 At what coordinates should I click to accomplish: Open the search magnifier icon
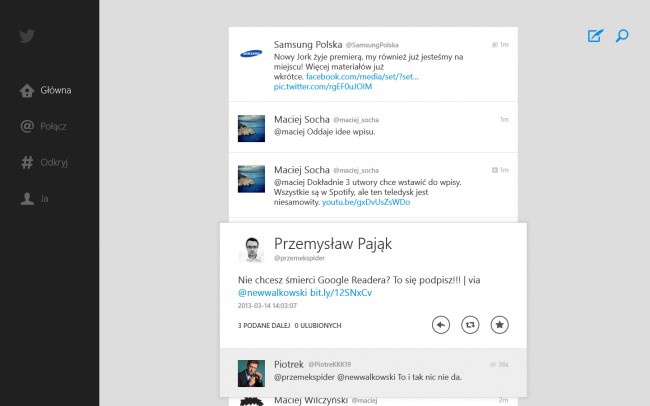point(622,36)
